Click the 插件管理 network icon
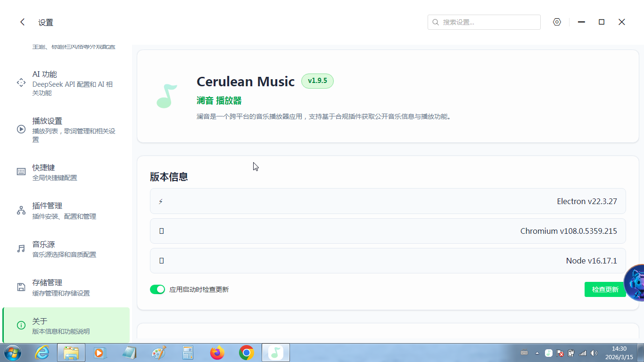This screenshot has height=362, width=644. pyautogui.click(x=21, y=210)
